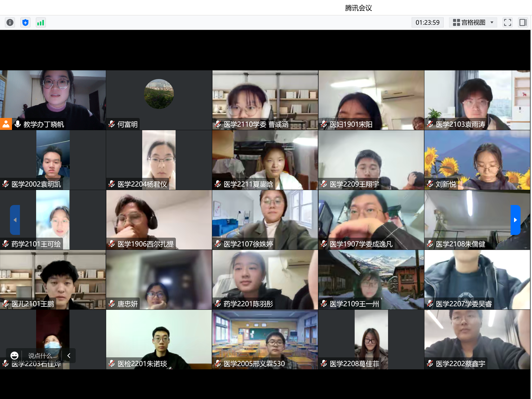Screen dimensions: 532x399
Task: Go to previous participant page using the left arrow
Action: click(15, 220)
